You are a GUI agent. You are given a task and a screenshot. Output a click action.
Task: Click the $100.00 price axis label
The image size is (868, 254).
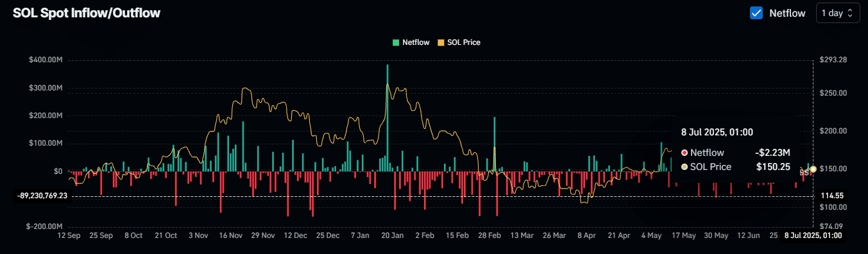[x=833, y=207]
